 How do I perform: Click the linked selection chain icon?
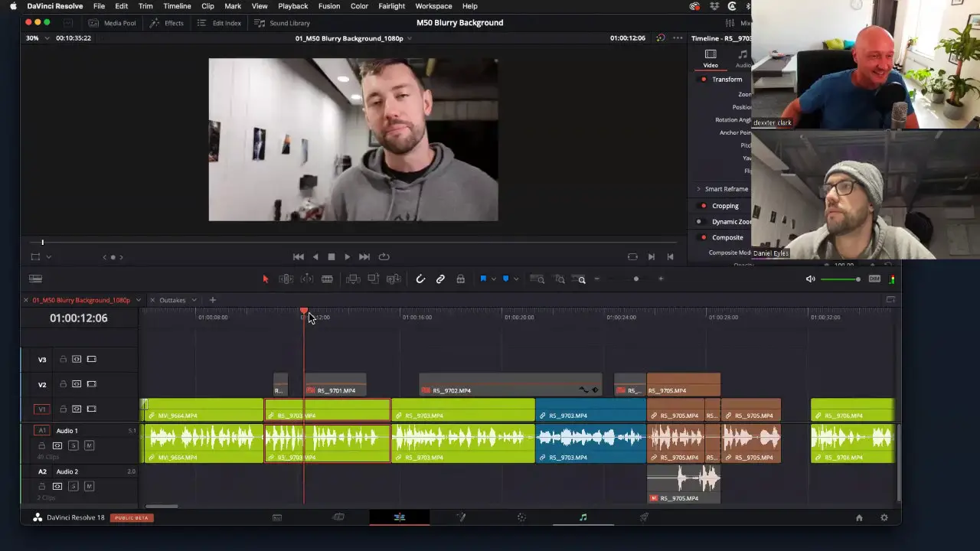[440, 279]
